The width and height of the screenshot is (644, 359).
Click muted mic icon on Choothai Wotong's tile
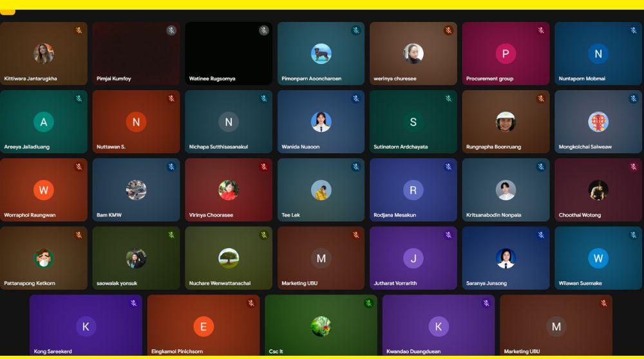[633, 167]
